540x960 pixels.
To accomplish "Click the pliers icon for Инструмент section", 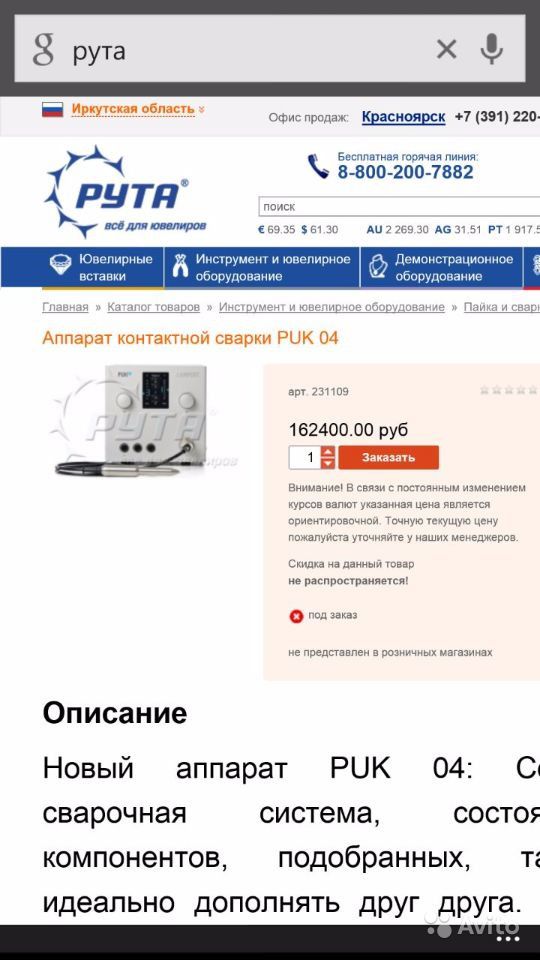I will (179, 266).
